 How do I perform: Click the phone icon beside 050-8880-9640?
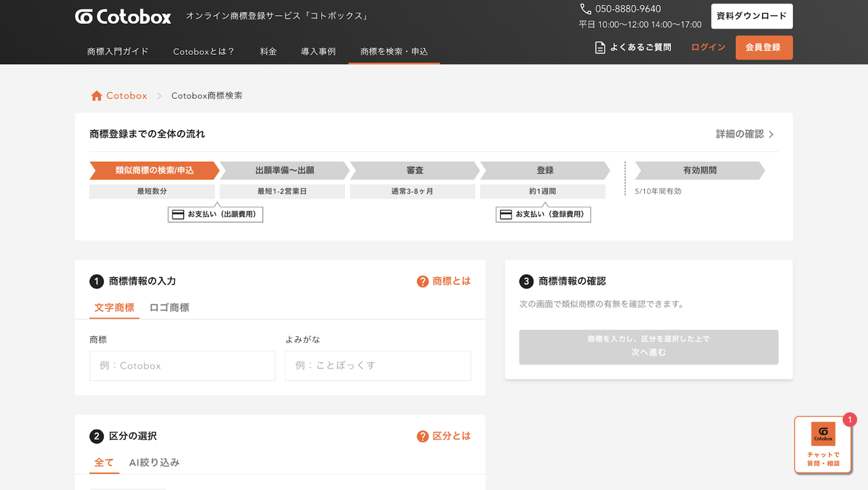(585, 9)
